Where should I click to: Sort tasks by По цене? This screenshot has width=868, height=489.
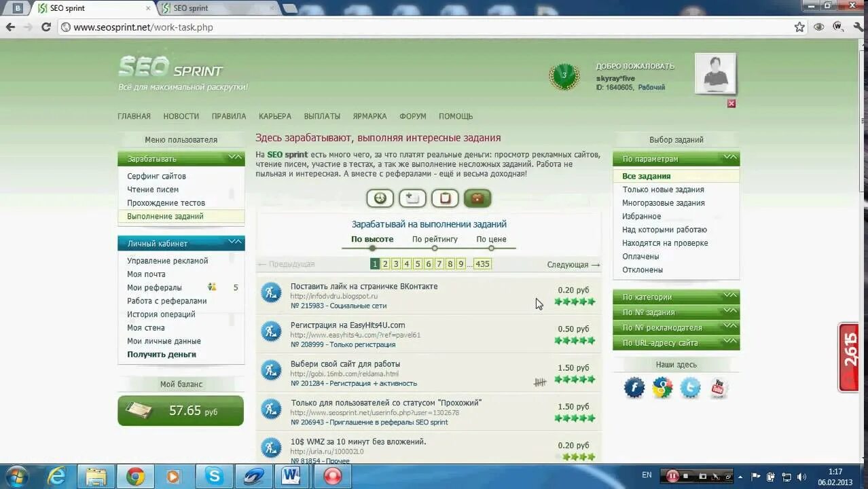491,239
